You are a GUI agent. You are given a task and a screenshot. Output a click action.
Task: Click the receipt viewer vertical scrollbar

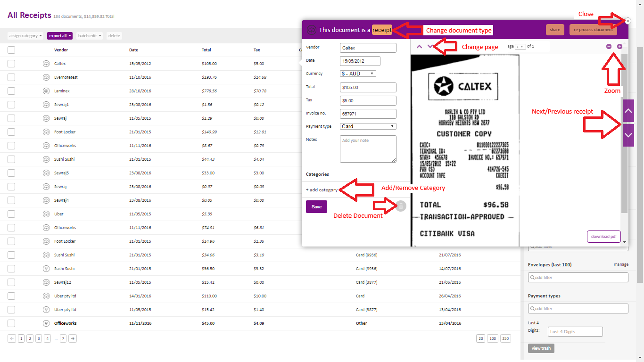pyautogui.click(x=625, y=132)
